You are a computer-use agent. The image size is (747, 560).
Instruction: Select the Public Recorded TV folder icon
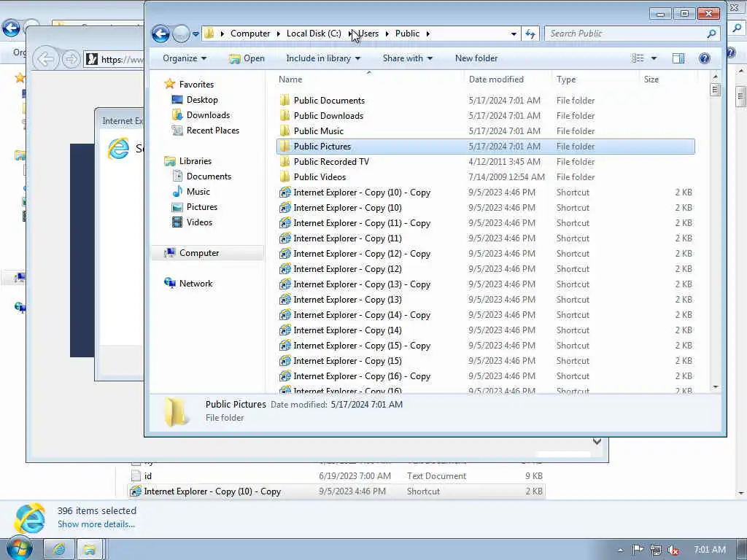click(x=285, y=161)
